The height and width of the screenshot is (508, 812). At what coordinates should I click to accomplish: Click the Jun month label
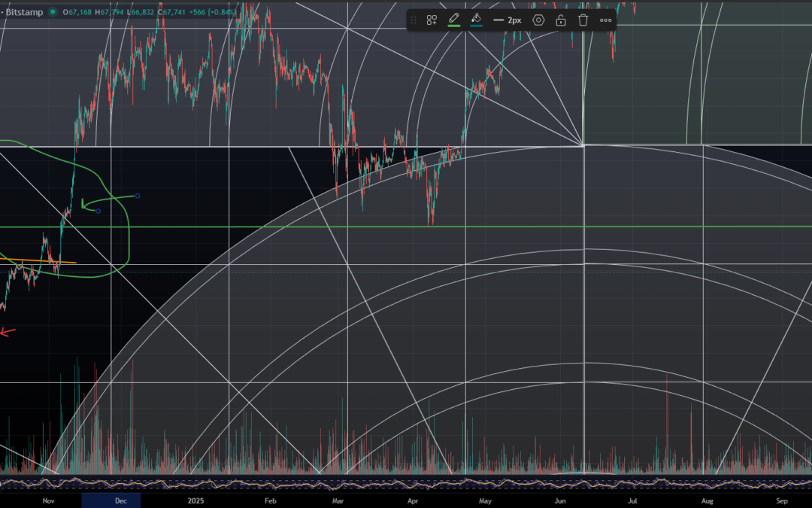(x=559, y=500)
